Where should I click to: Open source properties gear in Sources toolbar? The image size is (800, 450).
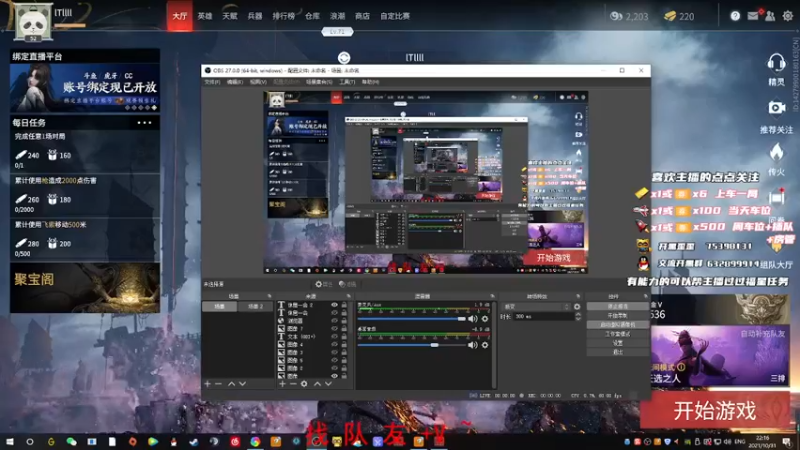(304, 384)
